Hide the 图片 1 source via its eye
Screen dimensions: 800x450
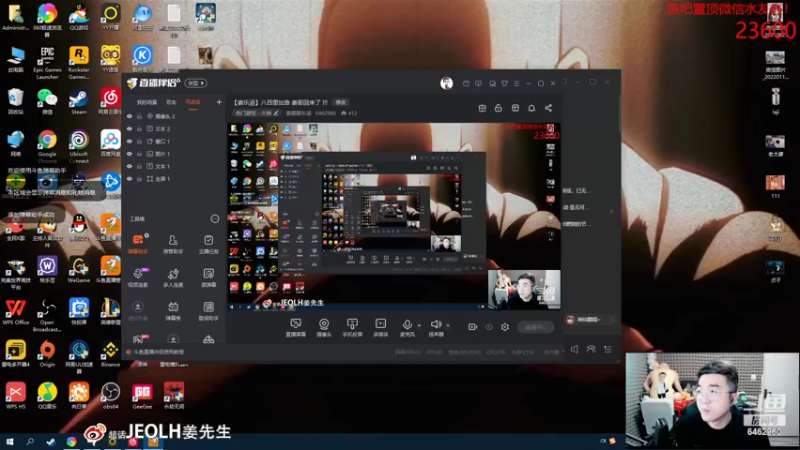coord(130,154)
